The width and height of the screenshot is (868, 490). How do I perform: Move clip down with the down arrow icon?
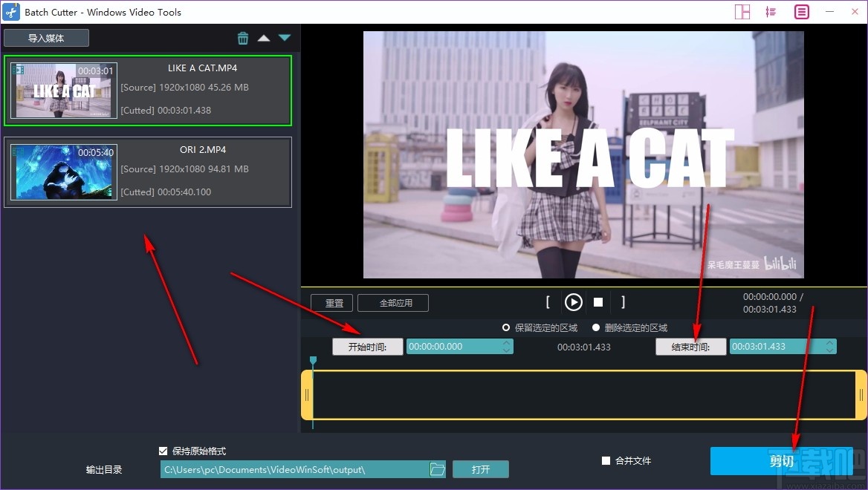tap(285, 37)
